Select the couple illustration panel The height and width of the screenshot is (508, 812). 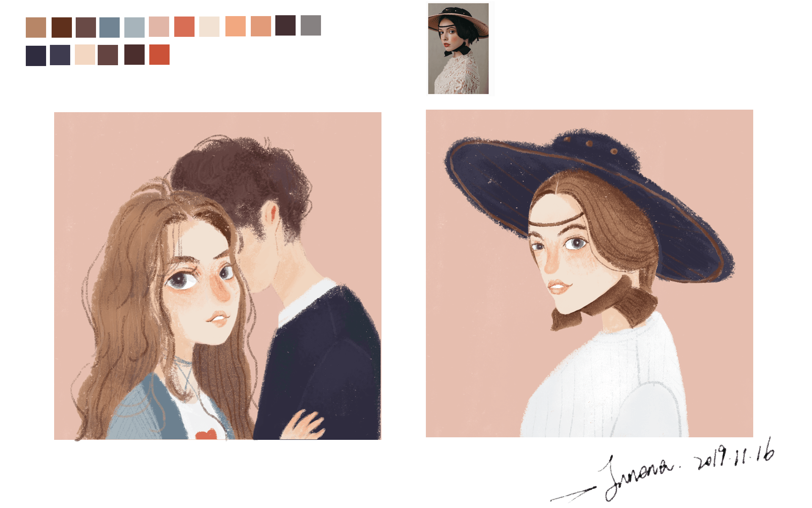[218, 276]
